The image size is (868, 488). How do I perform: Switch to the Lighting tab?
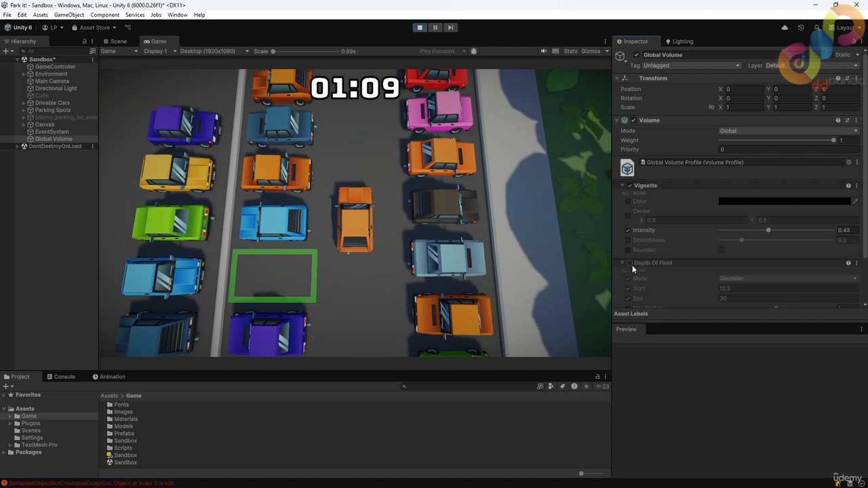click(679, 41)
